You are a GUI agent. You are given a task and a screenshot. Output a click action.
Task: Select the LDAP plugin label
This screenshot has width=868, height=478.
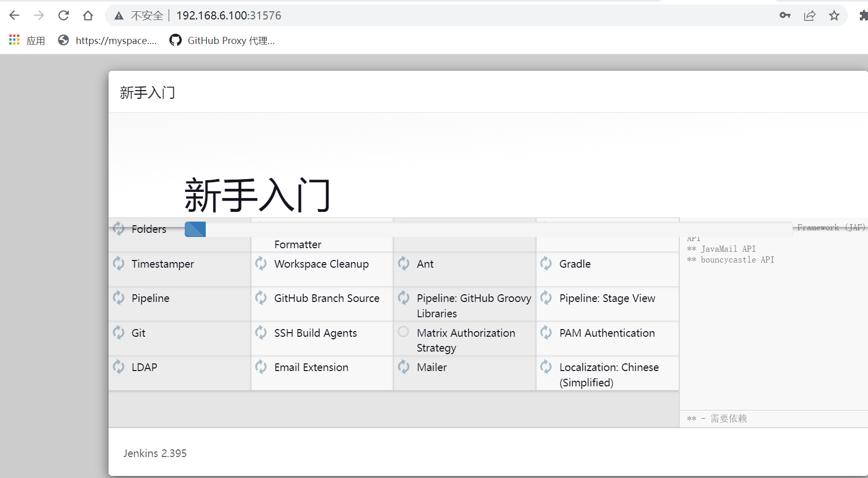coord(144,367)
